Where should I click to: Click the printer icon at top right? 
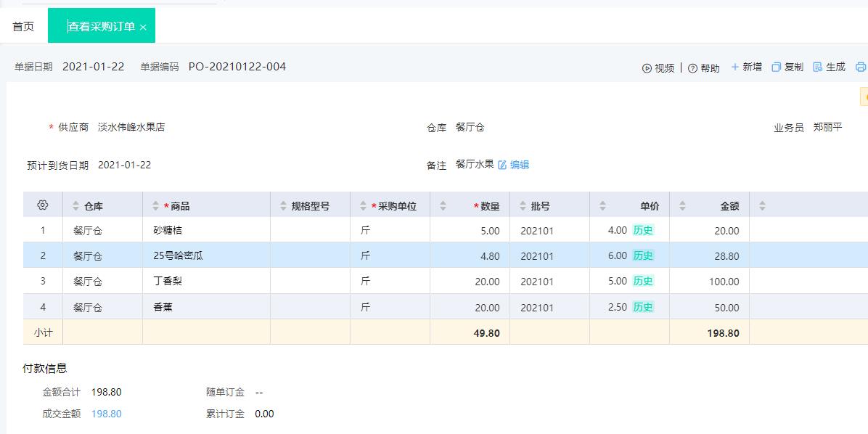[x=861, y=67]
